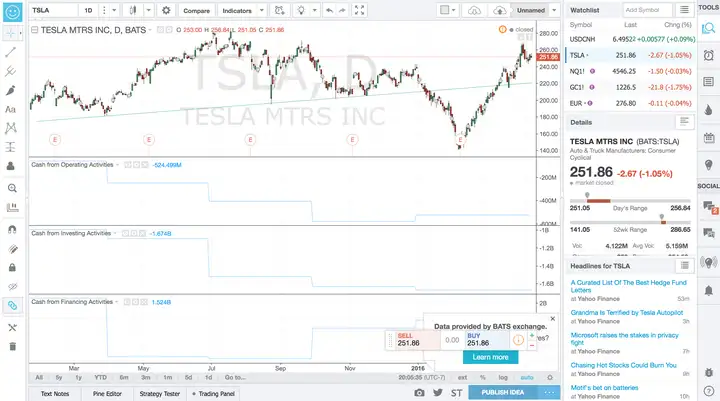
Task: Open the hotlists flame icon
Action: point(709,109)
